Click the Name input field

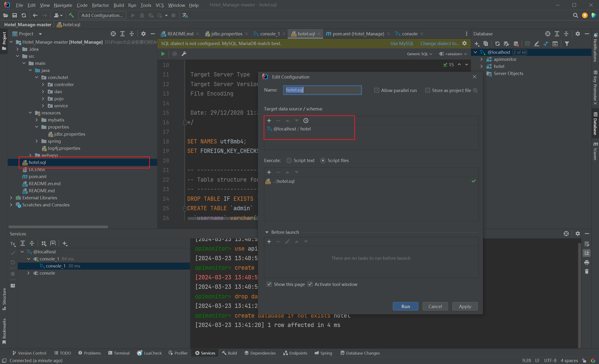[x=322, y=90]
